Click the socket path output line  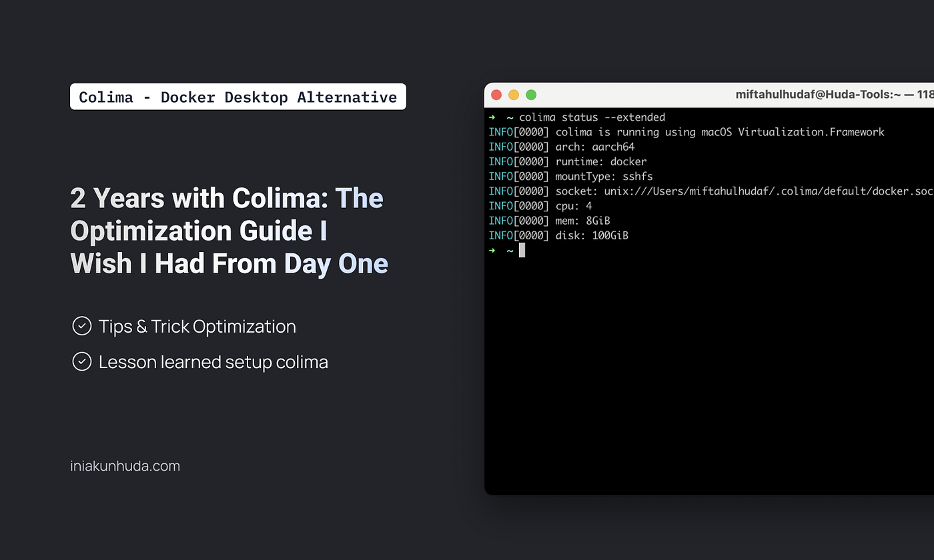(711, 191)
